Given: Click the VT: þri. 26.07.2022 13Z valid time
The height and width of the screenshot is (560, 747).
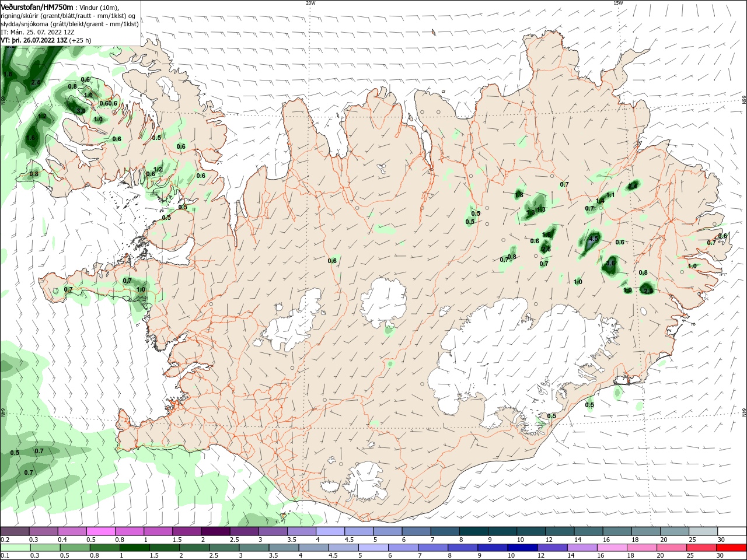Looking at the screenshot, I should [34, 40].
